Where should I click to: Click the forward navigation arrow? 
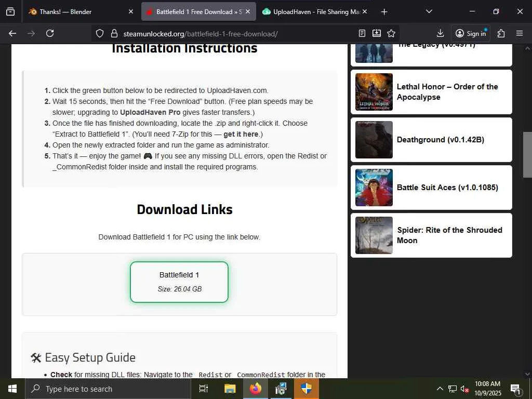pos(31,33)
